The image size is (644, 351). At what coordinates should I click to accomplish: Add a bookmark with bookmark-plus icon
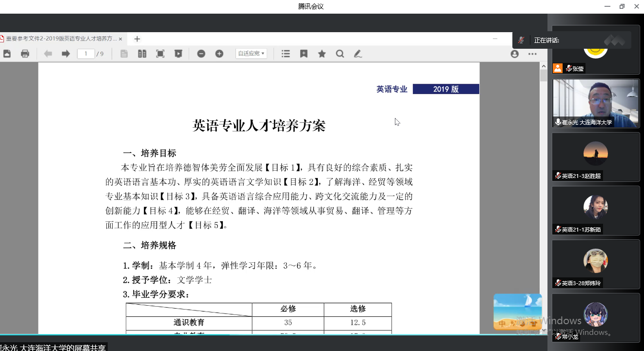304,54
